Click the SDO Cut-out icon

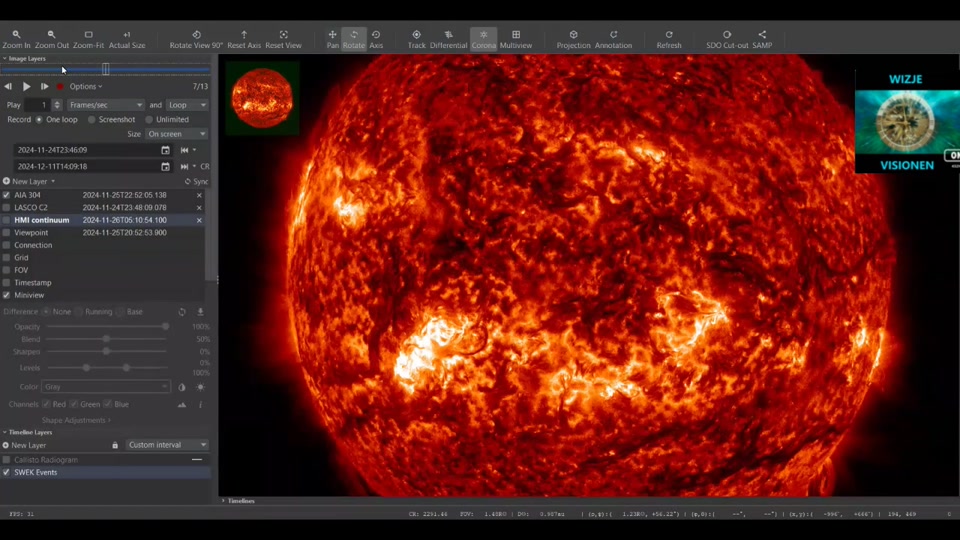(727, 39)
